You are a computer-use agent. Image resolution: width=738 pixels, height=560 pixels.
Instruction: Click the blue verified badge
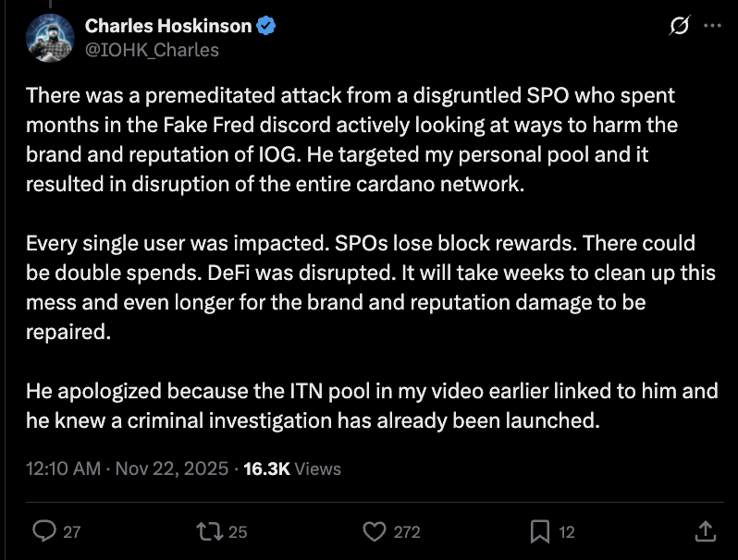tap(266, 26)
